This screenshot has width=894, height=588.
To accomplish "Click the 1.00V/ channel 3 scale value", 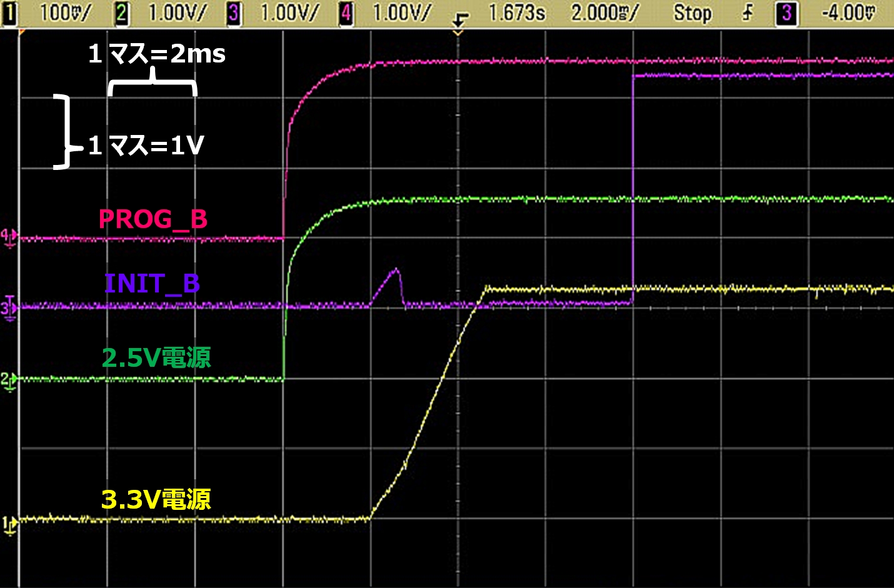I will click(289, 13).
